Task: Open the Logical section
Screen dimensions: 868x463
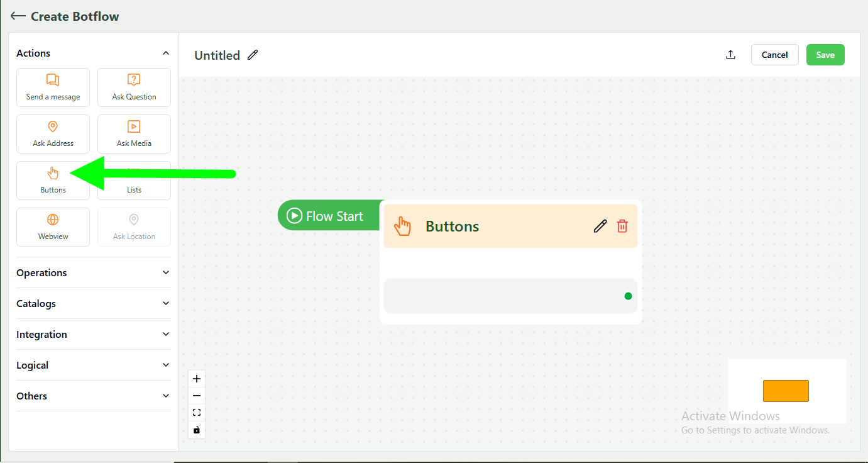Action: 93,365
